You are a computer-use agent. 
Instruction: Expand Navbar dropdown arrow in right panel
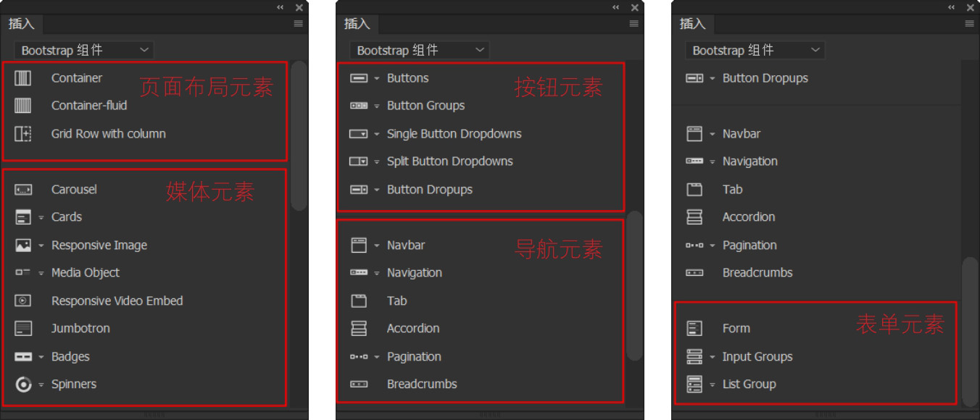[x=713, y=134]
